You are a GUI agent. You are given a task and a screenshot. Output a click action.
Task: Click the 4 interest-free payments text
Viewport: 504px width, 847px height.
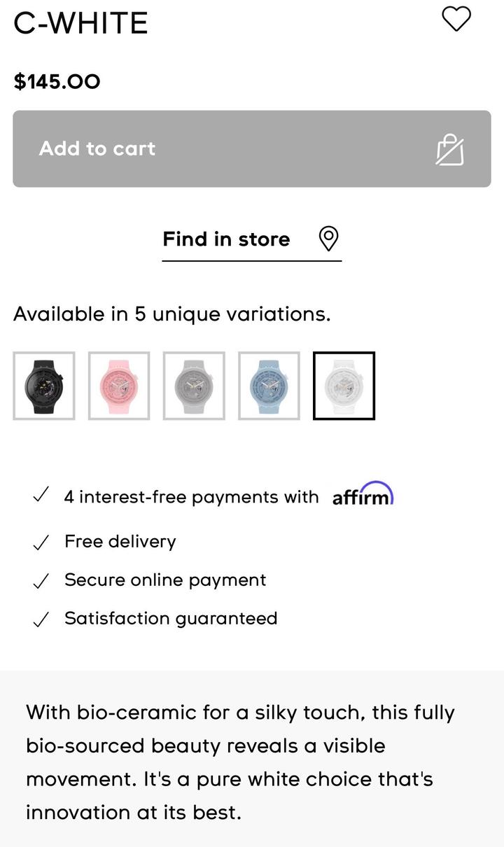click(191, 497)
